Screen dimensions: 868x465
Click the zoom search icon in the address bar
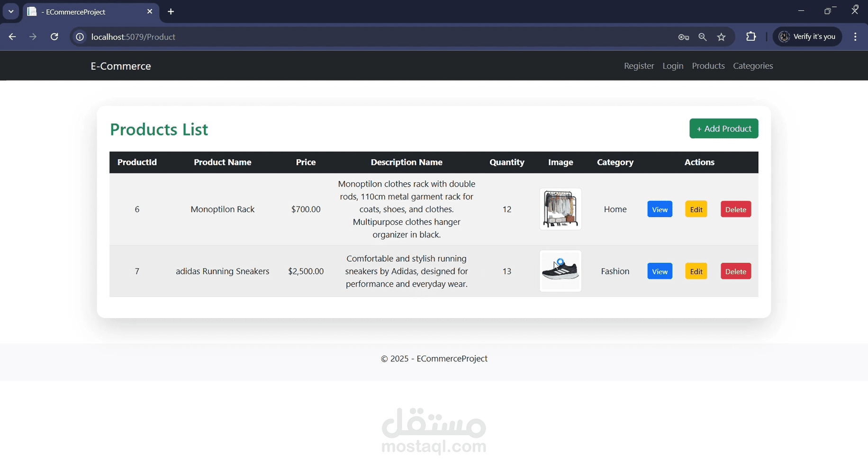703,36
